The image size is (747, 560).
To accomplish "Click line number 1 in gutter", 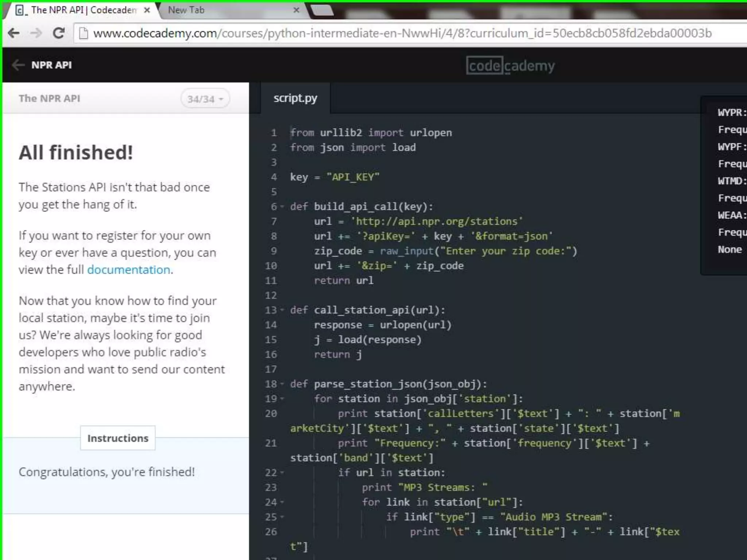I will [x=274, y=133].
